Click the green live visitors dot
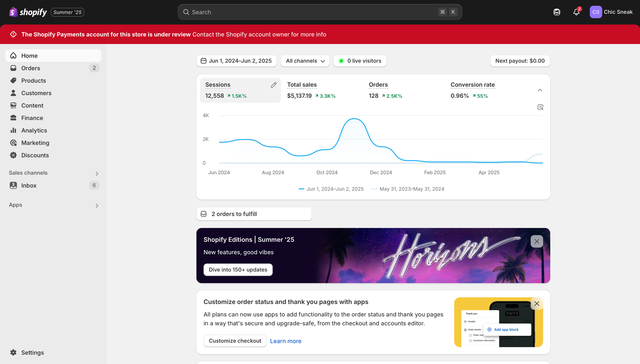The image size is (640, 364). coord(341,61)
